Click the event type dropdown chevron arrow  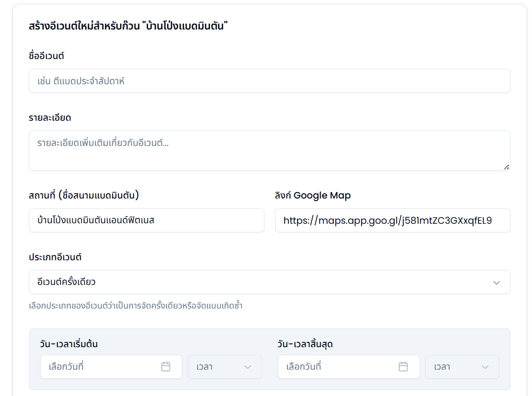[x=497, y=282]
